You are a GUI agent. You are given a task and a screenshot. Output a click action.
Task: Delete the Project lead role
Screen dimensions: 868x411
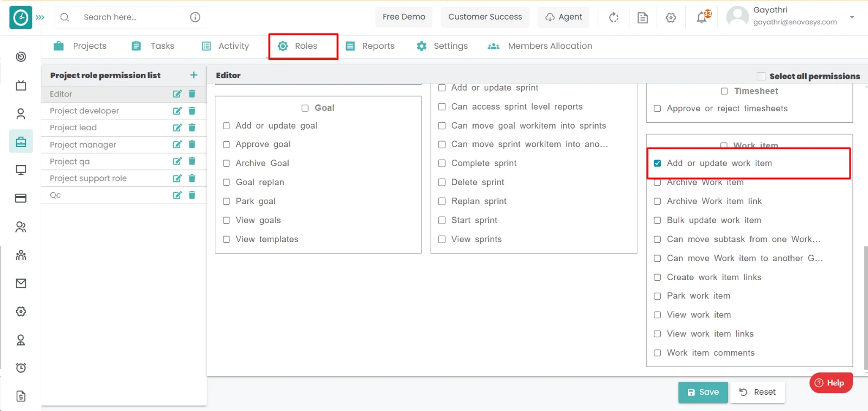pyautogui.click(x=192, y=128)
